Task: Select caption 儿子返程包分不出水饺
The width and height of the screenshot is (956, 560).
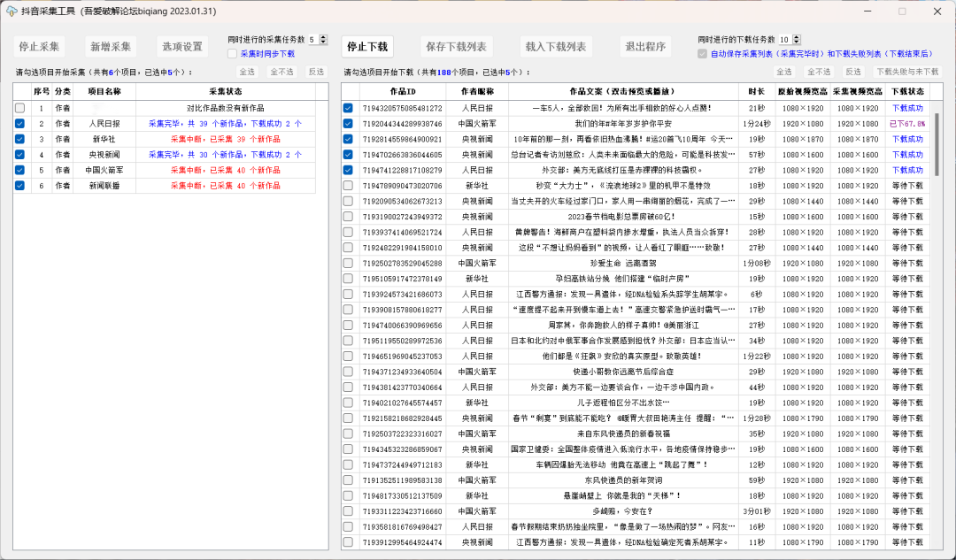Action: point(623,403)
